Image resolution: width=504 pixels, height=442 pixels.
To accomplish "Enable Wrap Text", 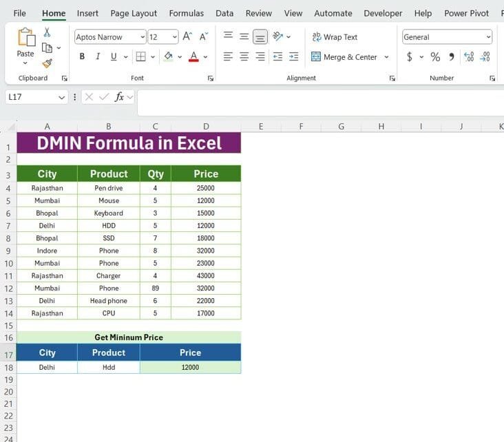I will [335, 37].
